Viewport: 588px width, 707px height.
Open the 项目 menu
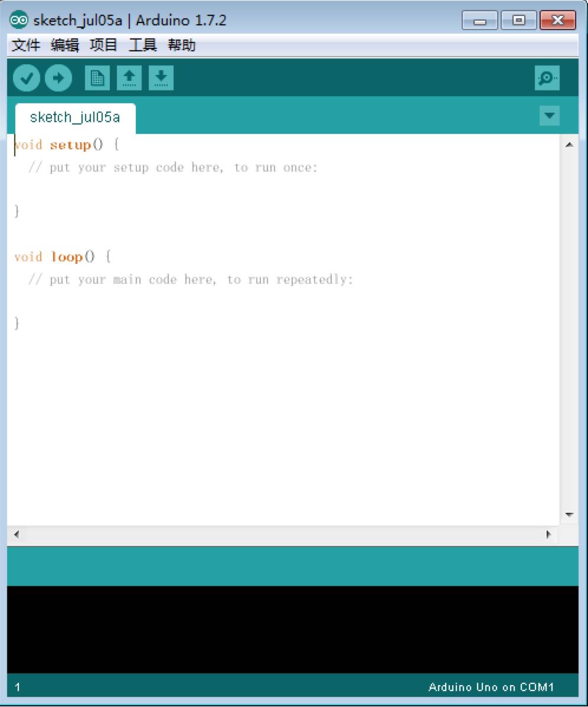click(x=103, y=45)
